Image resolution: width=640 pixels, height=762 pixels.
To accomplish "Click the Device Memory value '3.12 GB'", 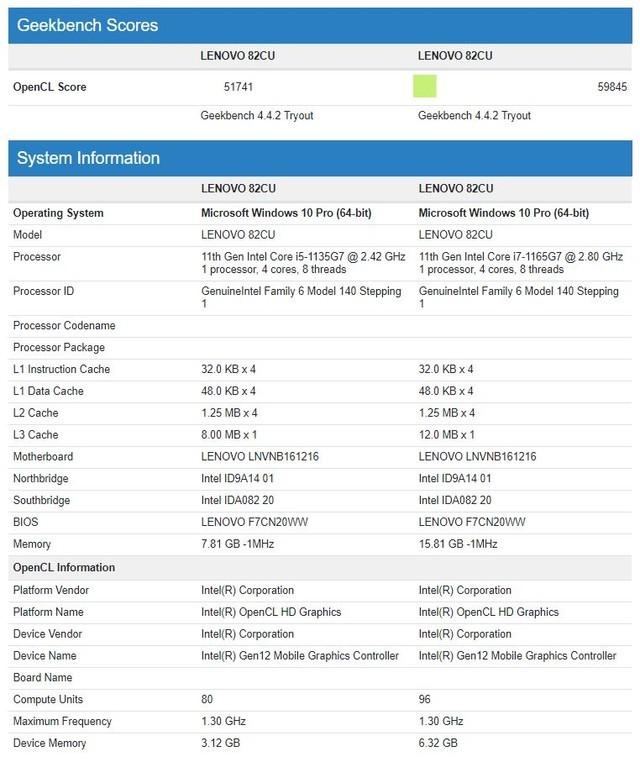I will [x=221, y=744].
